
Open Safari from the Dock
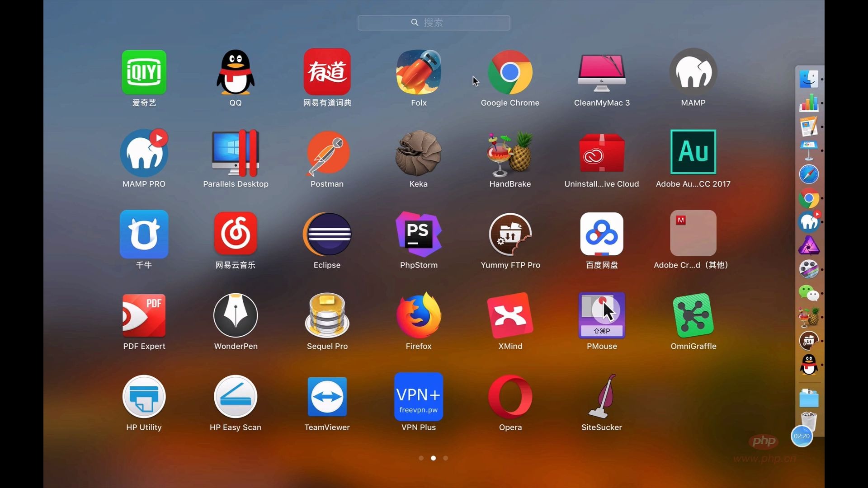pyautogui.click(x=809, y=174)
